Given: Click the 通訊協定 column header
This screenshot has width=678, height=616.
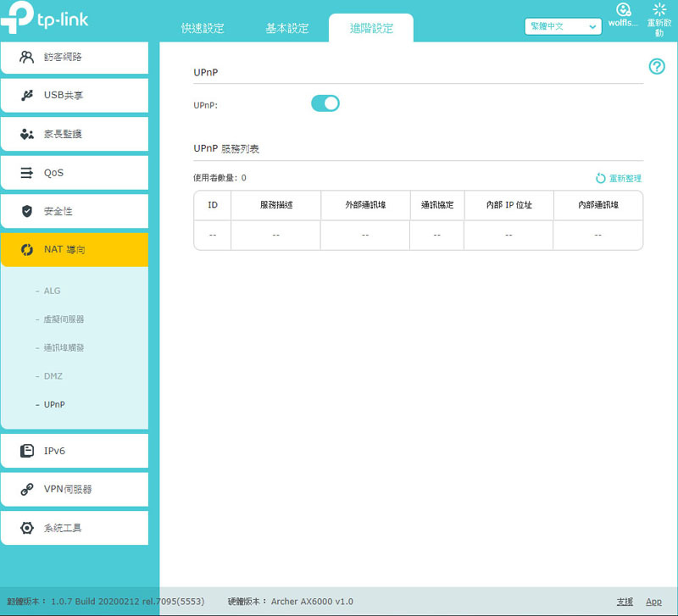Looking at the screenshot, I should (437, 205).
